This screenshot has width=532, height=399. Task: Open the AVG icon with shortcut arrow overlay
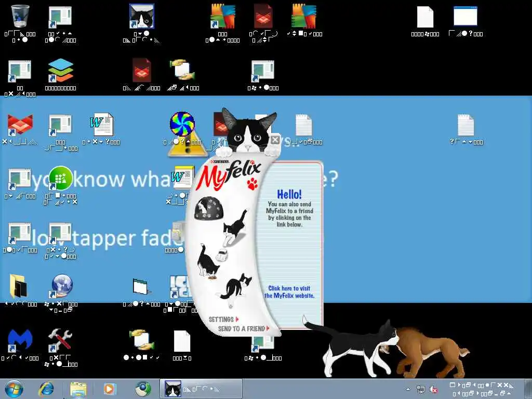222,16
